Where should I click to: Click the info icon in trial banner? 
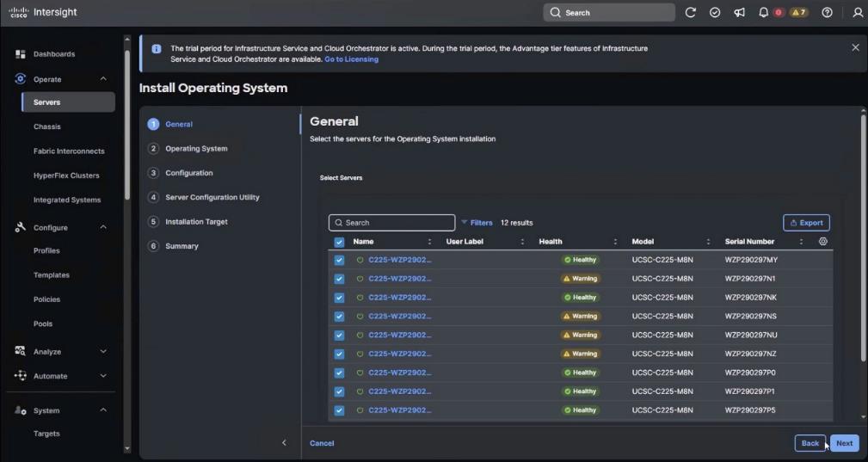[x=157, y=49]
